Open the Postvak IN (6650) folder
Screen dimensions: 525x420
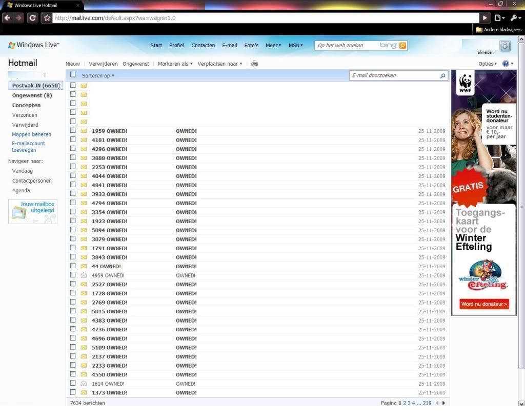36,86
